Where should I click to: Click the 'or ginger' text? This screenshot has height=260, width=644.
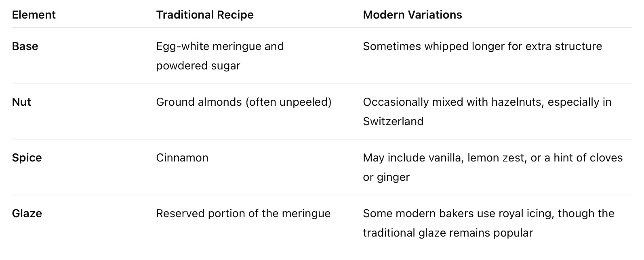point(386,177)
